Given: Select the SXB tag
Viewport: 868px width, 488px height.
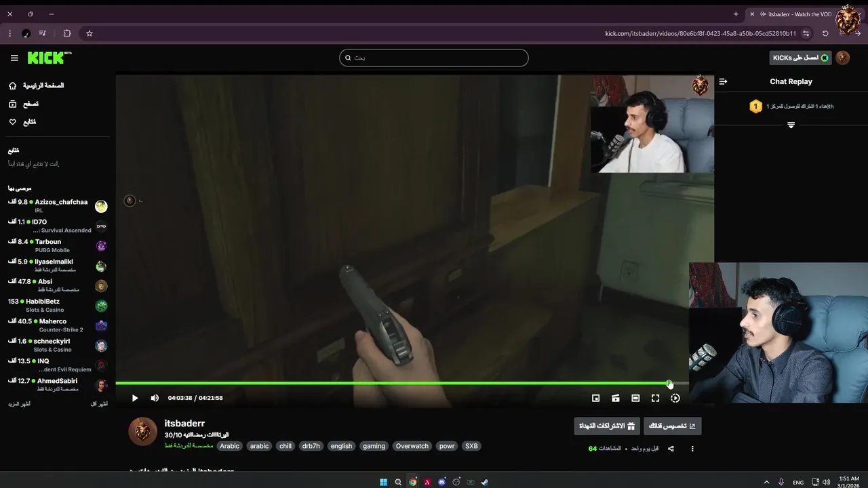Looking at the screenshot, I should pos(471,446).
